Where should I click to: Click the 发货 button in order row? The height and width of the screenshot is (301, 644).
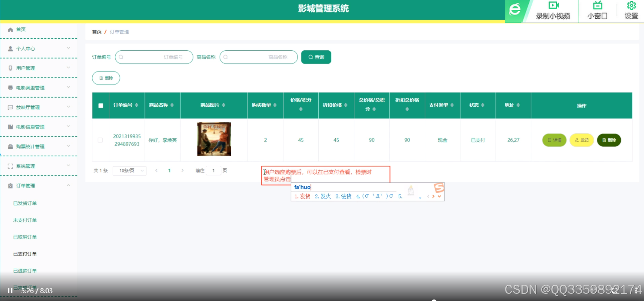pos(582,140)
